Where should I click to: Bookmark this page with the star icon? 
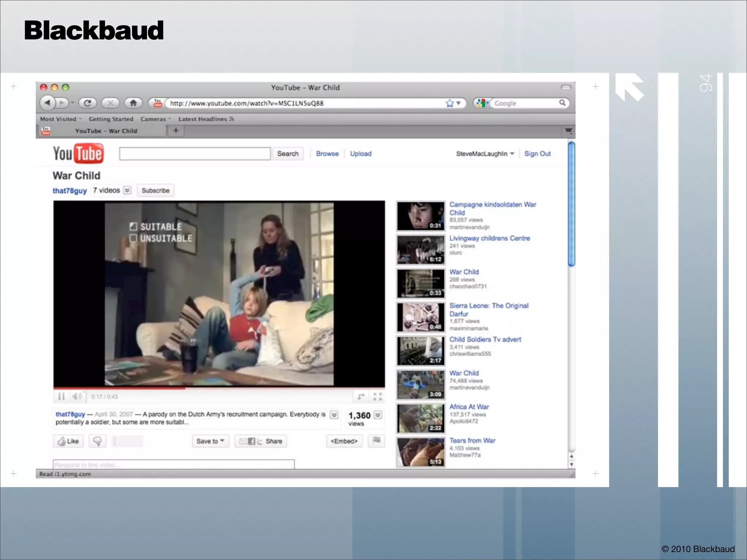(449, 103)
